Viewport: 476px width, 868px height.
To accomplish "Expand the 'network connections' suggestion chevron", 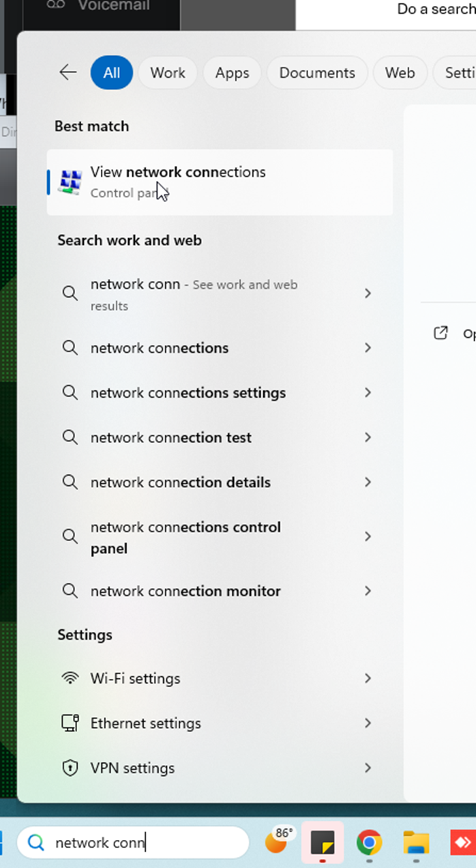I will [x=368, y=348].
